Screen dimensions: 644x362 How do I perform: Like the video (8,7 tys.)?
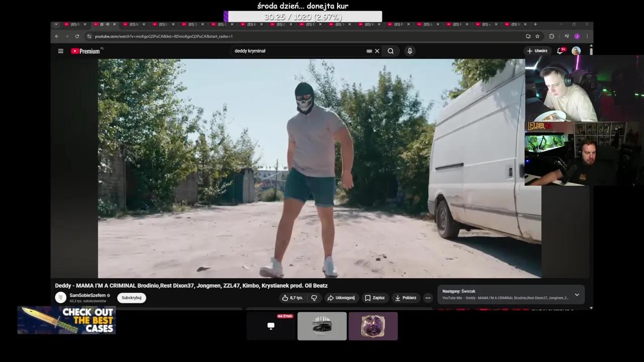click(x=292, y=298)
